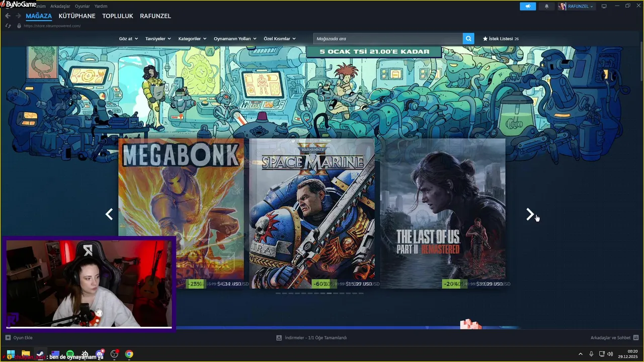Expand Kategoriler dropdown
Viewport: 644px width, 362px height.
[x=192, y=39]
